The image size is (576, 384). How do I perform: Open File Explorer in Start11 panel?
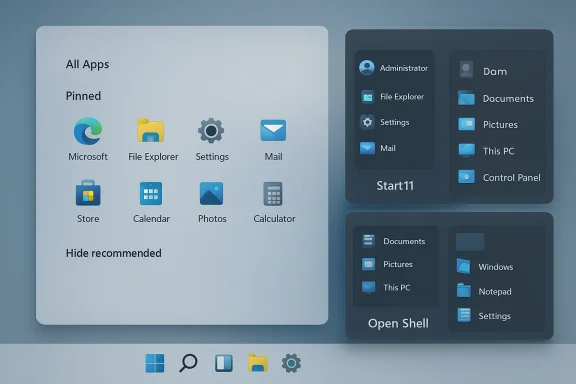click(392, 97)
